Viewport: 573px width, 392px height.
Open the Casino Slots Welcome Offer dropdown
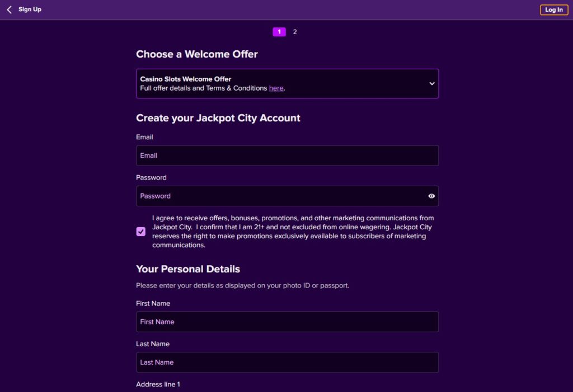pos(287,83)
